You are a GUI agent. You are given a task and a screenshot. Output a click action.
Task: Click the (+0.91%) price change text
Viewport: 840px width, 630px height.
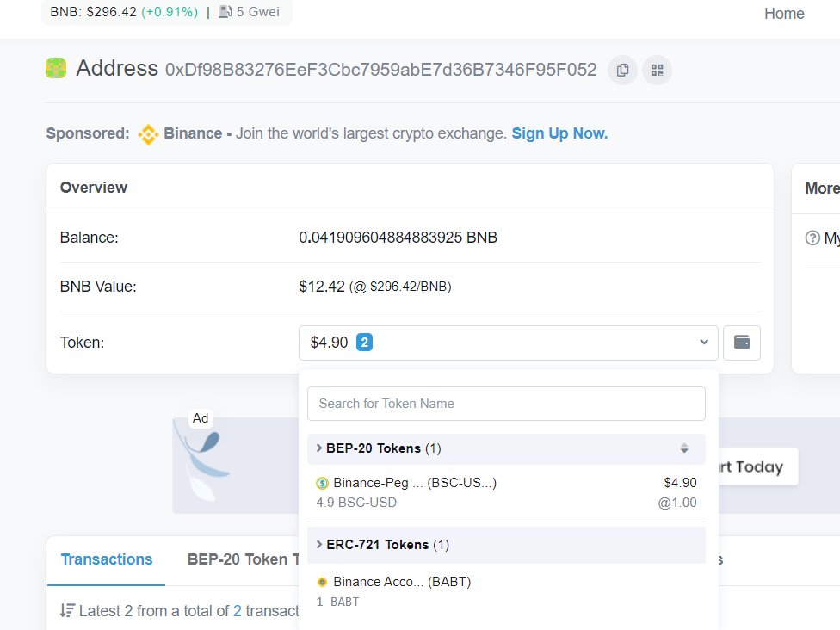pyautogui.click(x=170, y=12)
